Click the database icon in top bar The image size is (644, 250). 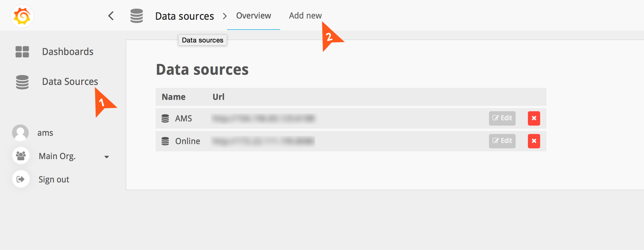click(136, 16)
